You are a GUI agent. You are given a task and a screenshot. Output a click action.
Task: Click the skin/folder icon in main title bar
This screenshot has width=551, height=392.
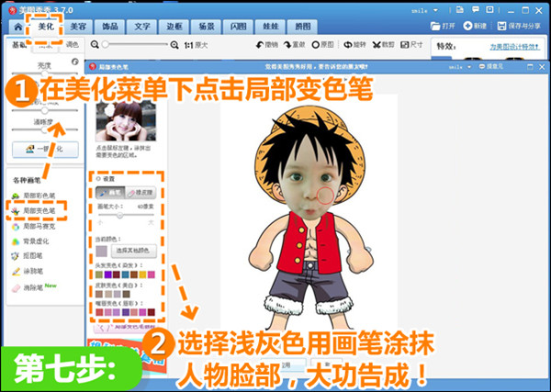coord(460,10)
